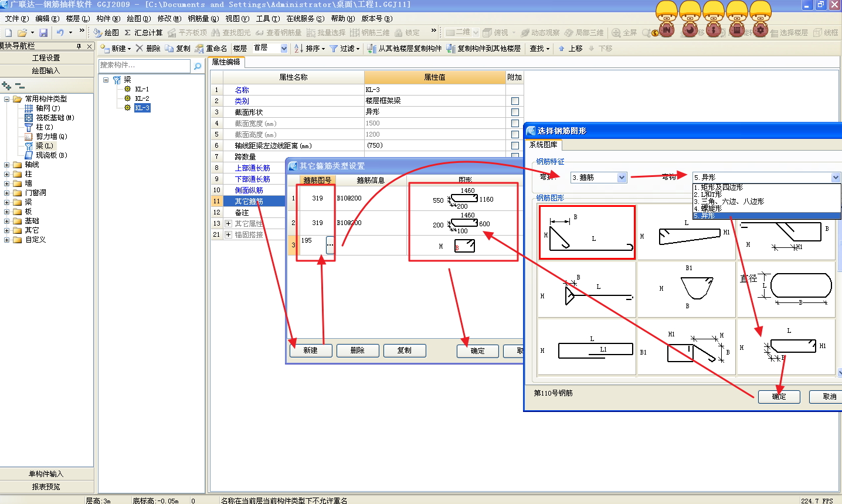The image size is (842, 504).
Task: Select KL-1 beam in component tree
Action: point(142,89)
